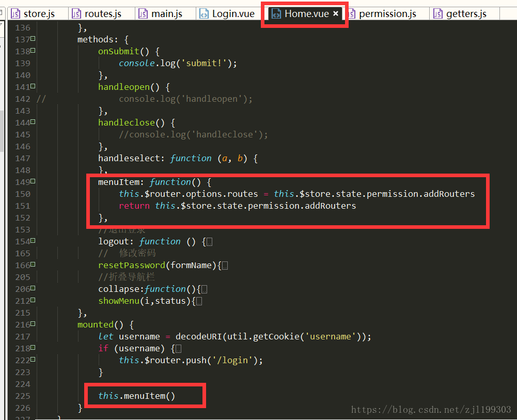Click commented 'handleopen' log on line 142
This screenshot has width=517, height=420.
(185, 99)
